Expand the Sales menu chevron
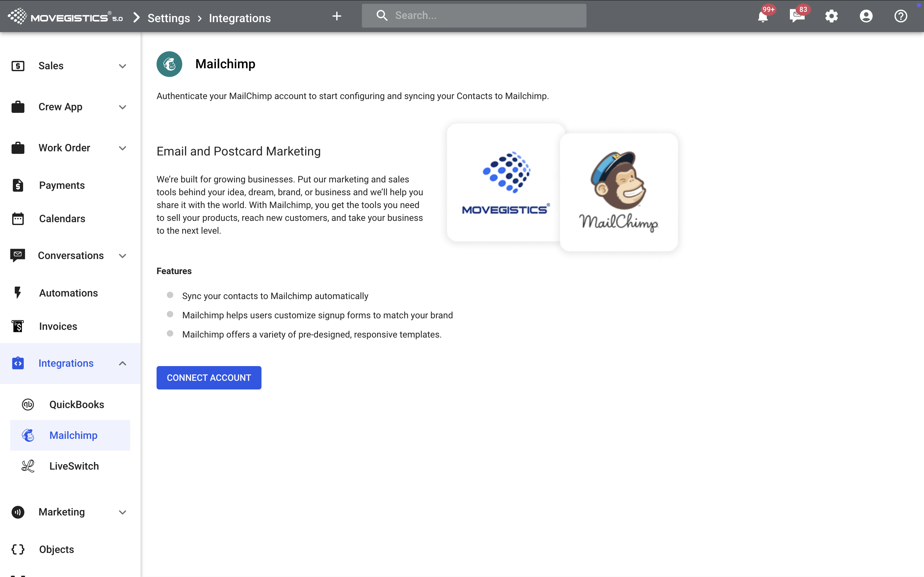924x577 pixels. (123, 66)
